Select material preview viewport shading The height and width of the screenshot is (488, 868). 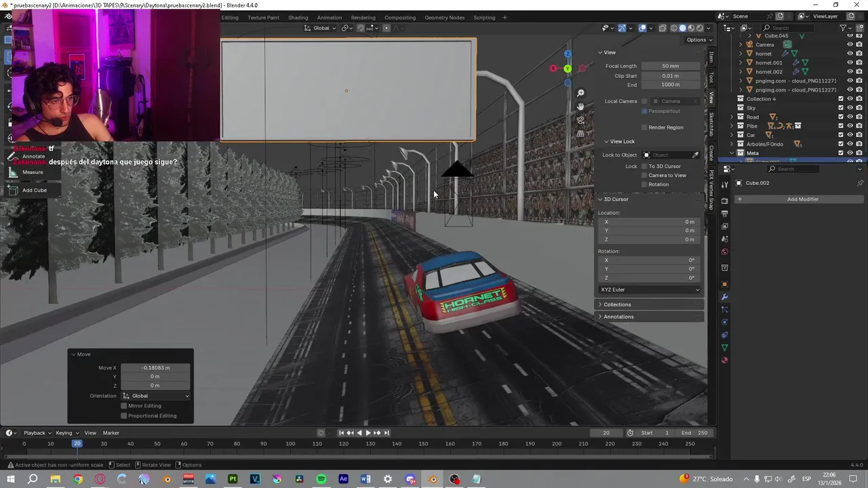[x=692, y=28]
